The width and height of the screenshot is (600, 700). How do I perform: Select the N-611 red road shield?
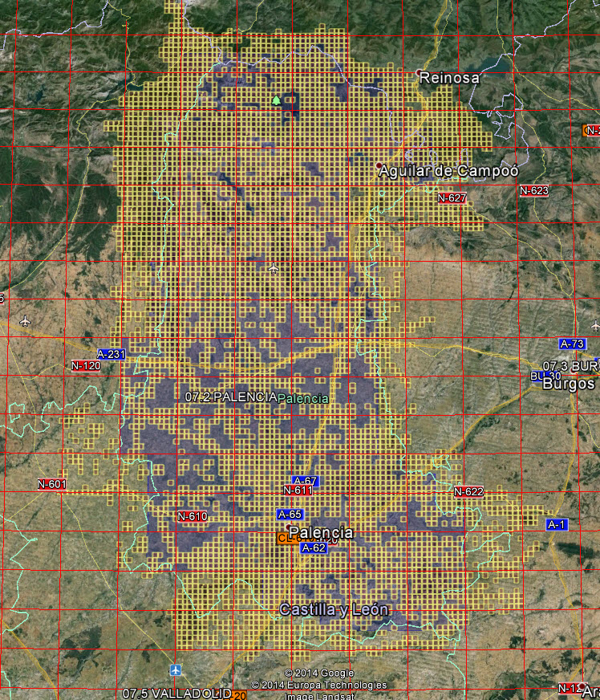[298, 490]
